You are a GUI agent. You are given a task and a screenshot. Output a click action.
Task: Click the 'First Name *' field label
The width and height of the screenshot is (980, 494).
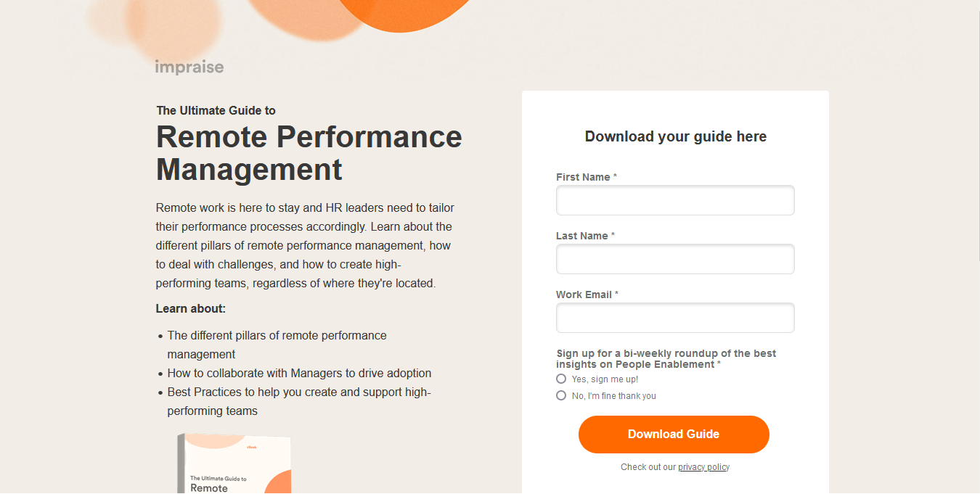click(587, 177)
